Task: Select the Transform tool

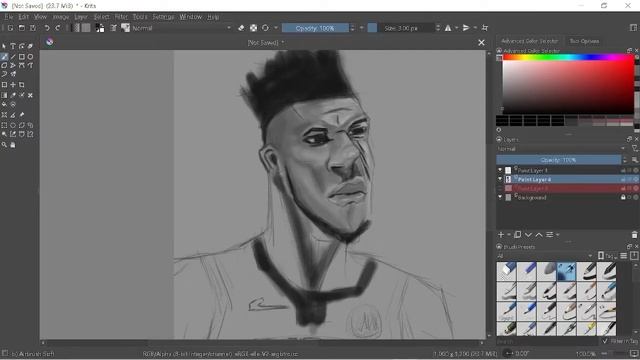Action: (4, 84)
